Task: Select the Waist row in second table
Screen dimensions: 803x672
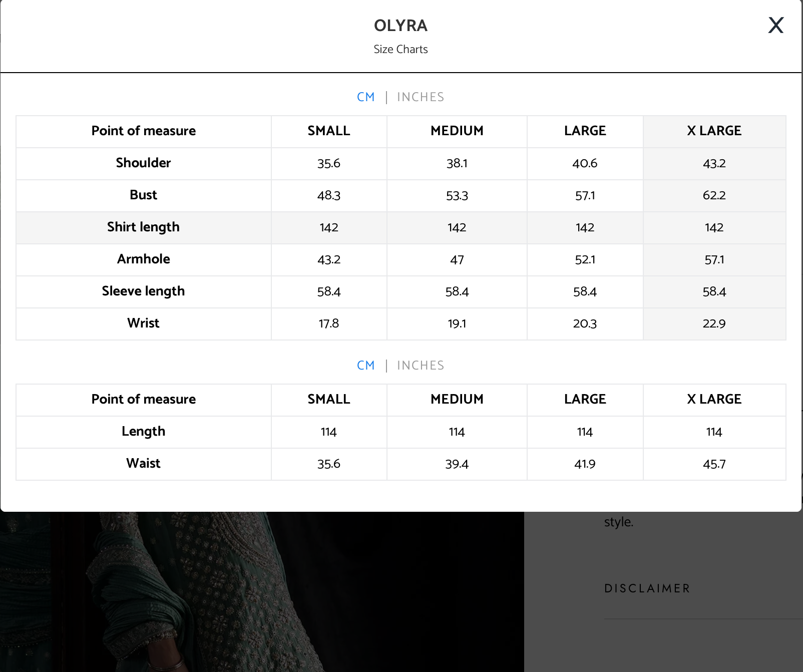Action: pyautogui.click(x=401, y=464)
